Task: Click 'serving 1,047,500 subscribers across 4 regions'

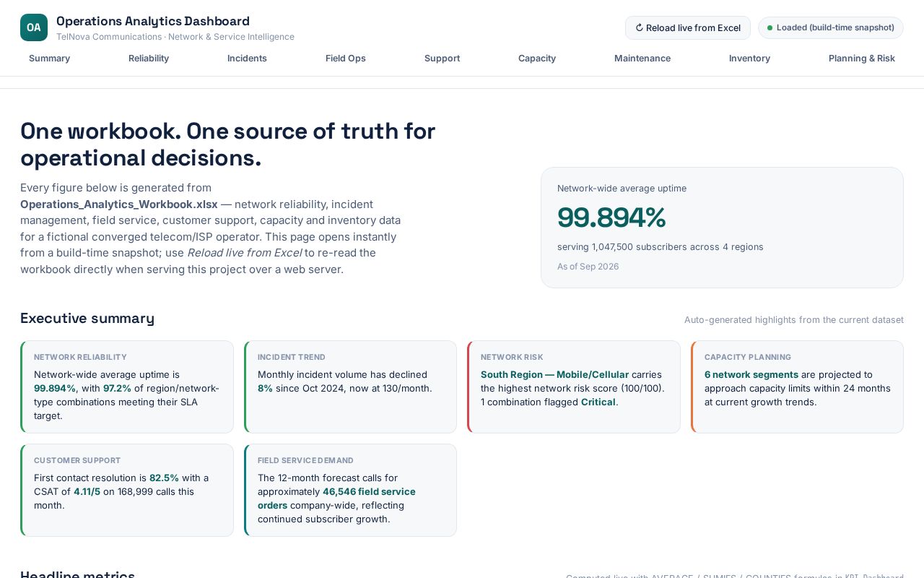Action: coord(660,247)
